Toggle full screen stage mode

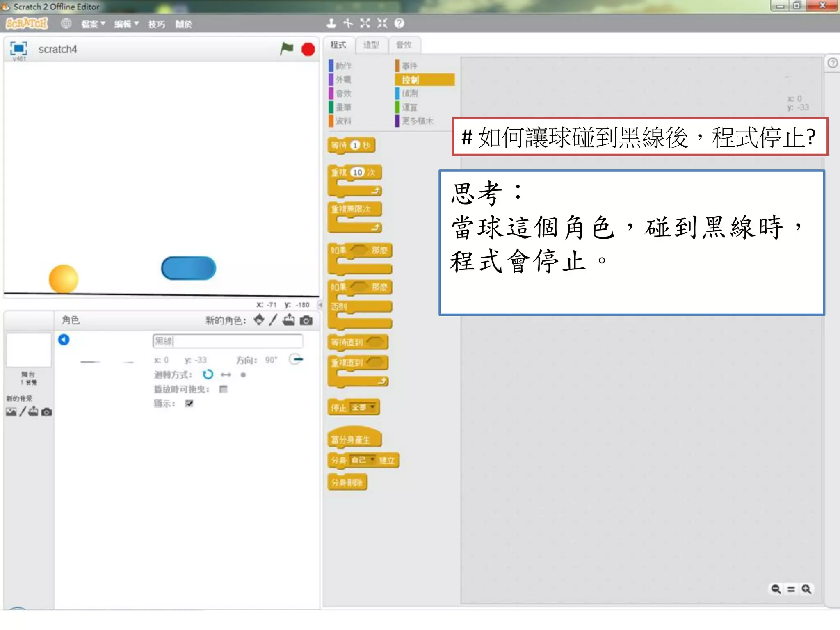pos(18,48)
